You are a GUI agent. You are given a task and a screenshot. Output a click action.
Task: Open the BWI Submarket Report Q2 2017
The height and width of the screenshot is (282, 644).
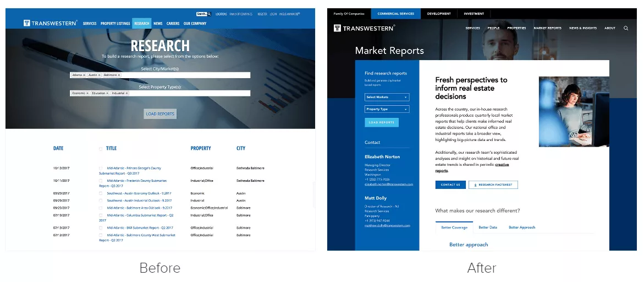point(140,227)
